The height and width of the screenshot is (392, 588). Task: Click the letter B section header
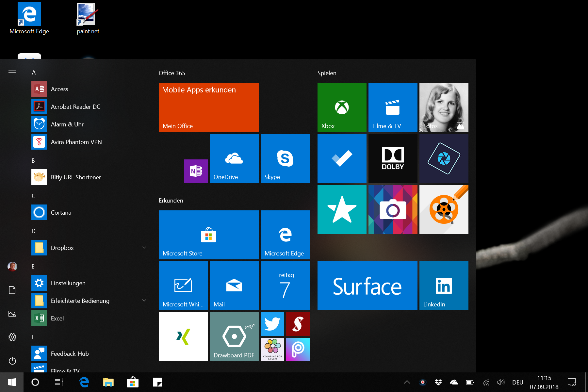click(x=33, y=161)
